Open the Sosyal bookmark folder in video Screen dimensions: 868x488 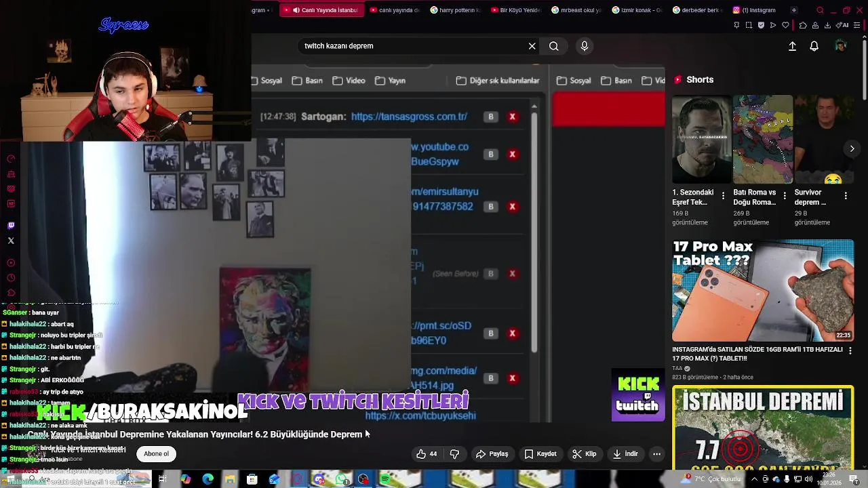(267, 81)
